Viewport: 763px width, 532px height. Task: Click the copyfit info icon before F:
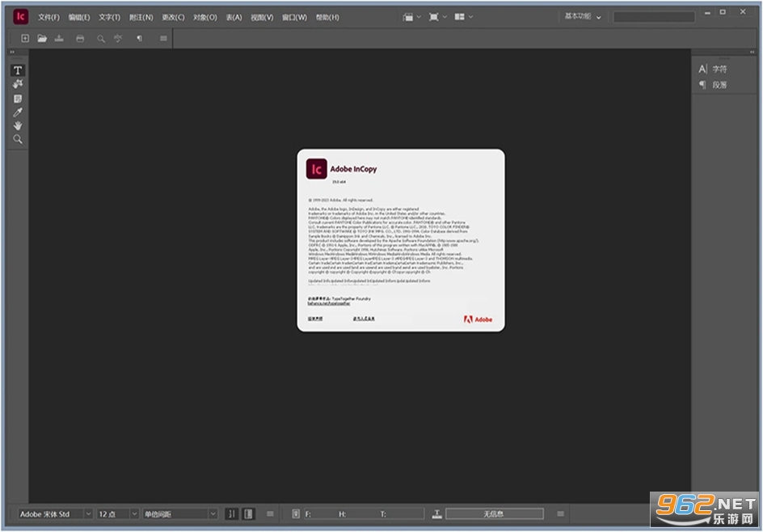pyautogui.click(x=295, y=514)
